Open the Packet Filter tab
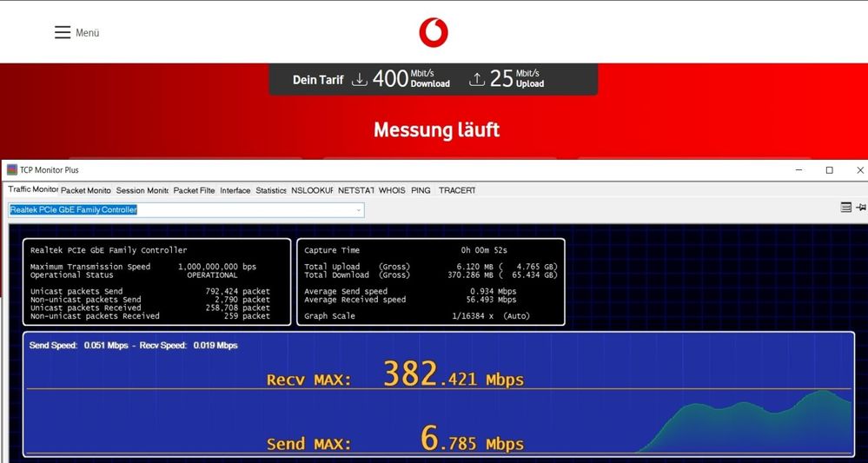868x463 pixels. (194, 190)
